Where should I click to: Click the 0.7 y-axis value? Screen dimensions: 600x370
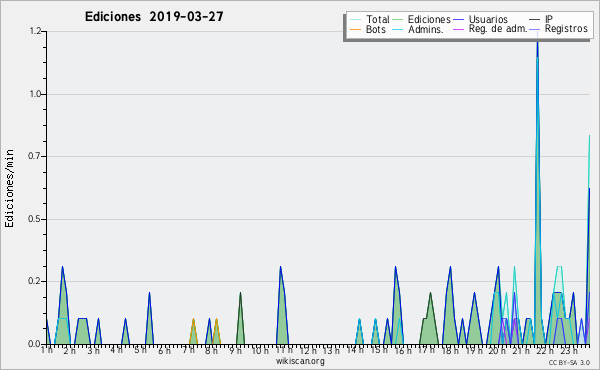coord(35,156)
